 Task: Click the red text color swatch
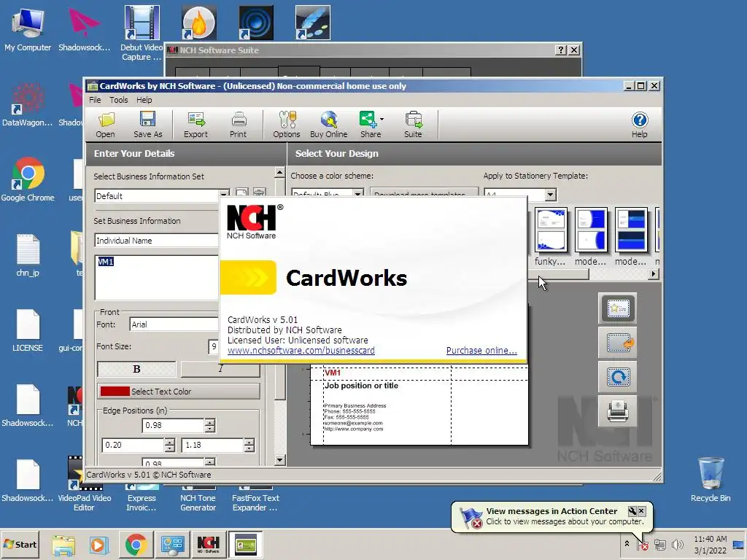click(x=115, y=392)
